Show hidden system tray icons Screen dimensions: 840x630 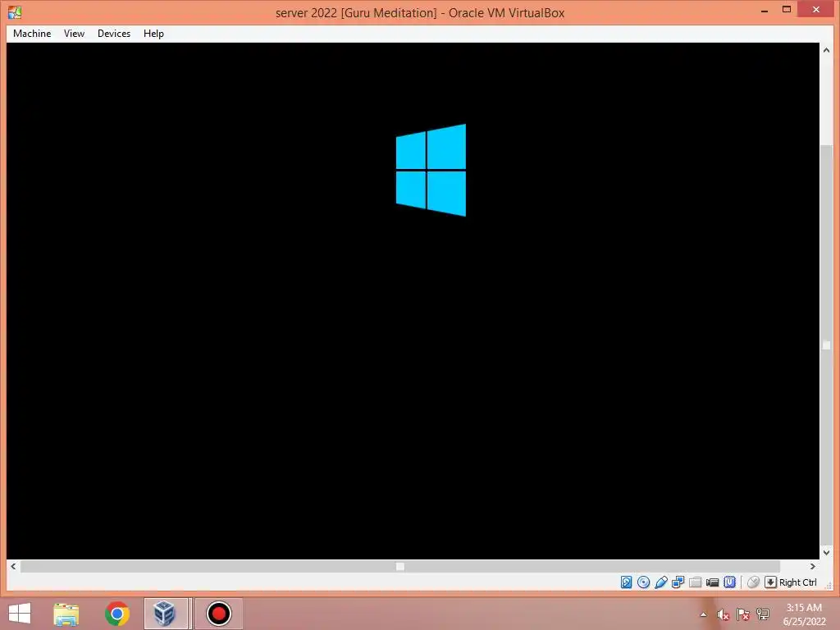(x=703, y=614)
